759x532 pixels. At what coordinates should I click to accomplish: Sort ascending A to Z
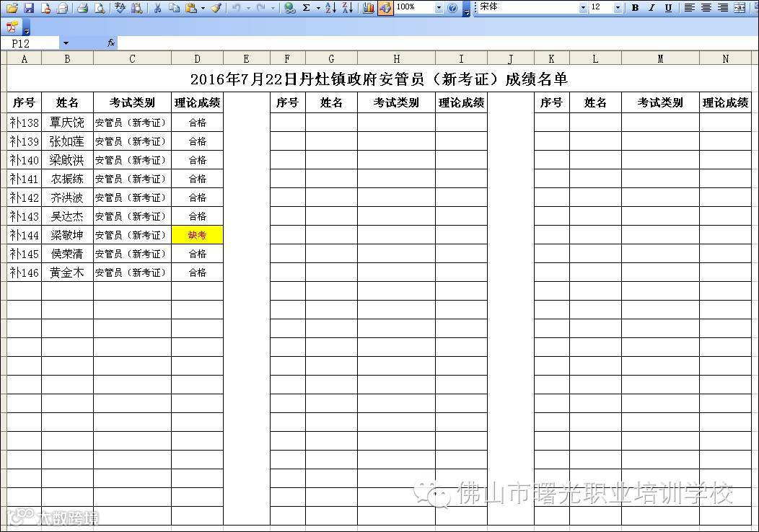click(x=331, y=8)
